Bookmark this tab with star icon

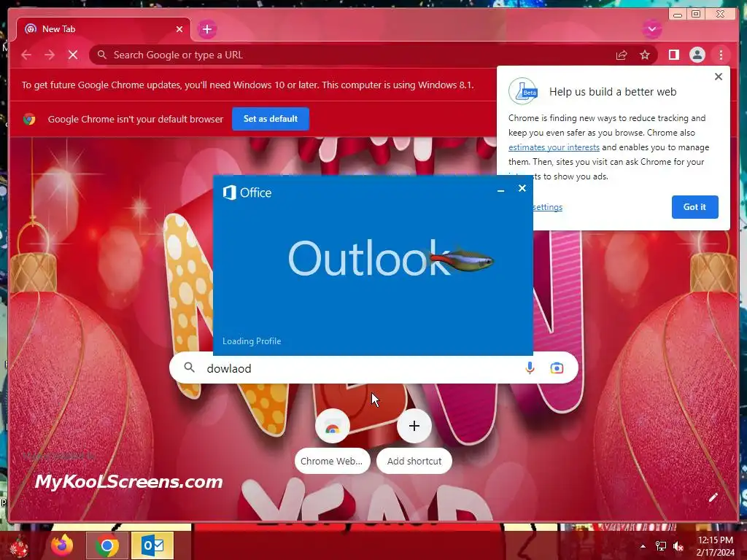645,55
